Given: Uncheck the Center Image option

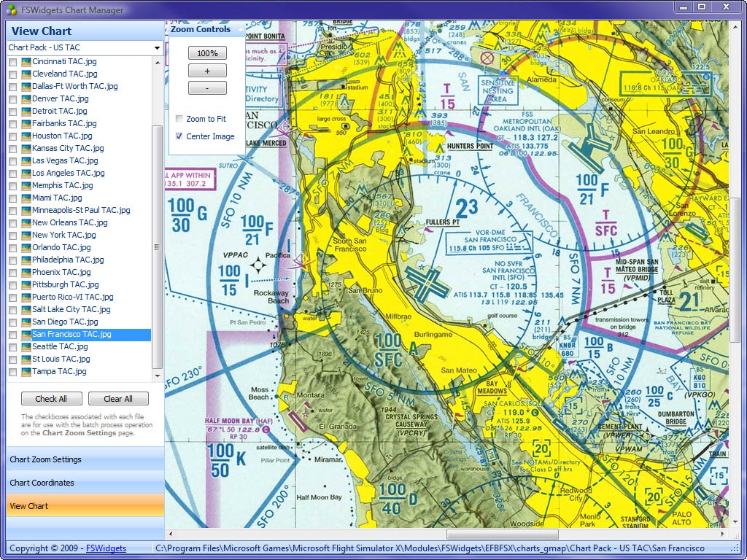Looking at the screenshot, I should click(x=179, y=136).
